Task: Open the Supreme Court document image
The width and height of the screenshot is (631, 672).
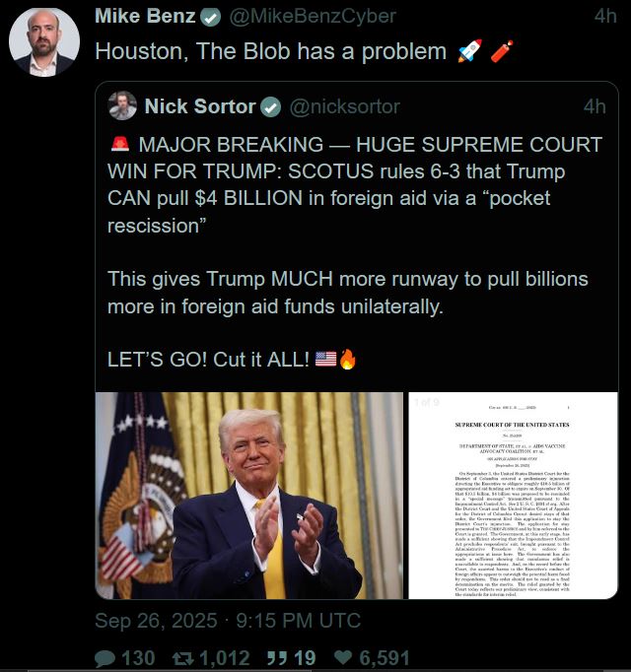Action: click(x=513, y=496)
